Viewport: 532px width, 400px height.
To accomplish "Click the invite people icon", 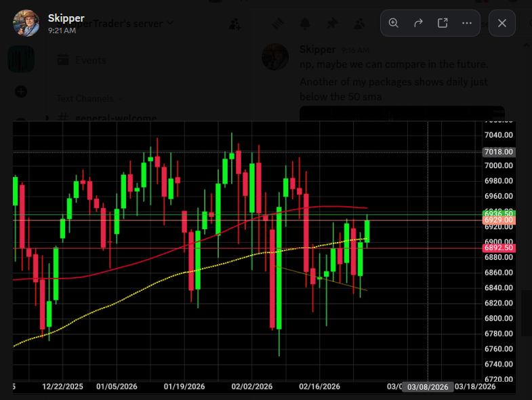I will point(234,24).
